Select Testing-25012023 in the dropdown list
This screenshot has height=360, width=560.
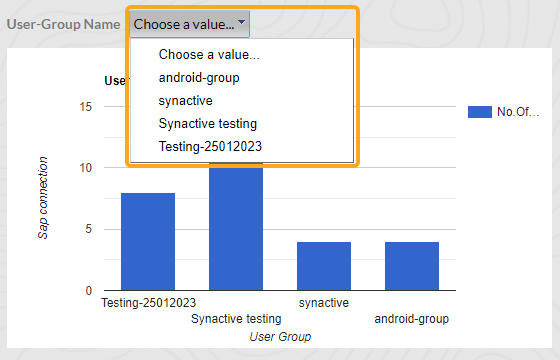[210, 146]
